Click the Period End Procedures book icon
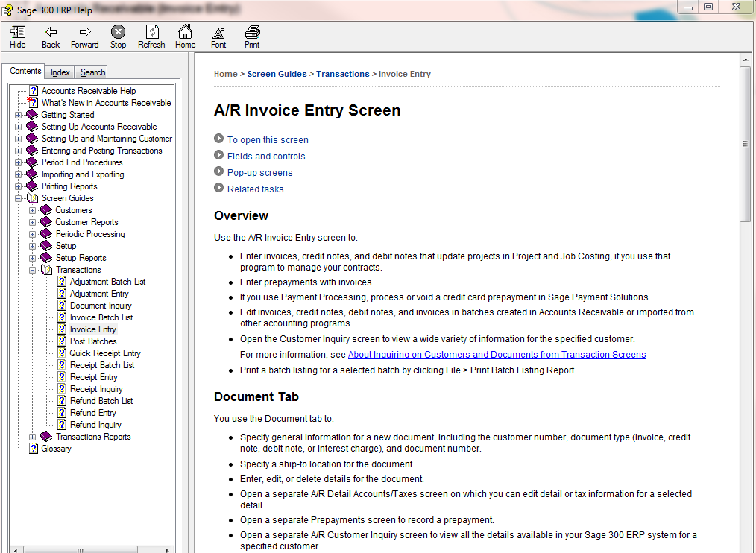Screen dimensions: 756x553 coord(32,162)
